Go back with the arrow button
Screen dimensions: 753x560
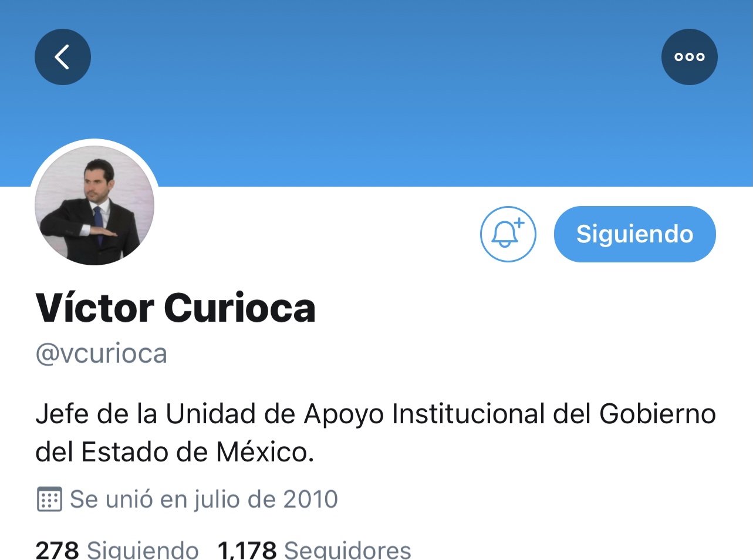click(x=63, y=57)
